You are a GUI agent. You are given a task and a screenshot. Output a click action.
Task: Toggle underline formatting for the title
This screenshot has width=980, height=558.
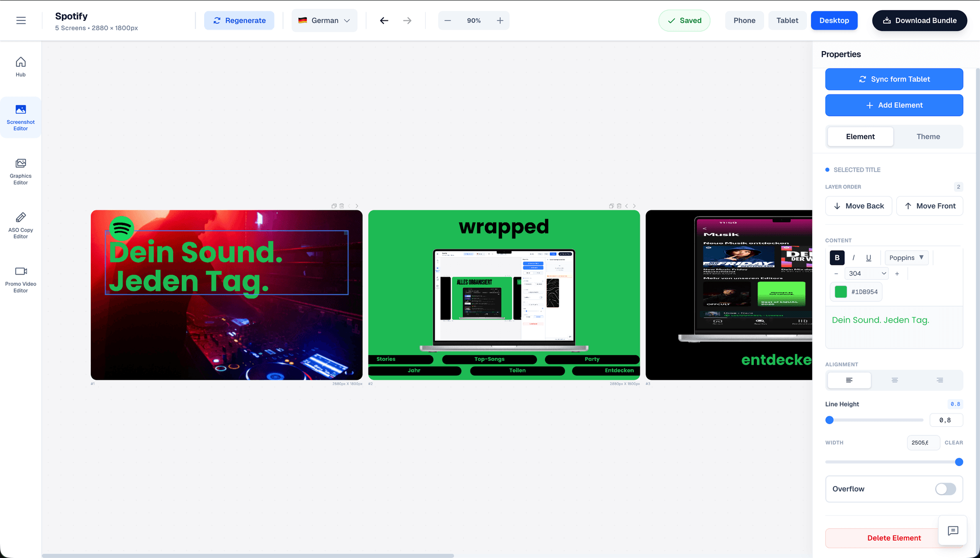(869, 258)
